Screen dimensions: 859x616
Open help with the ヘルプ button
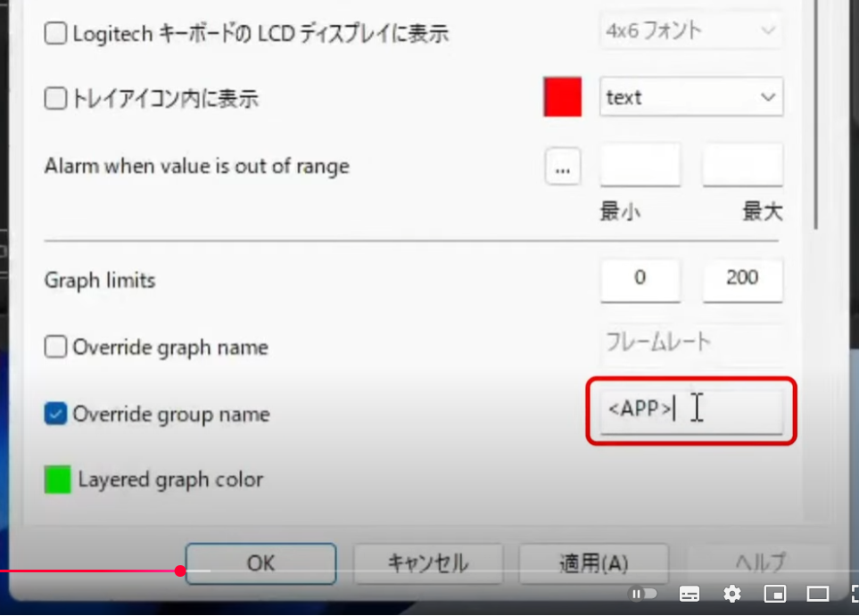coord(760,563)
